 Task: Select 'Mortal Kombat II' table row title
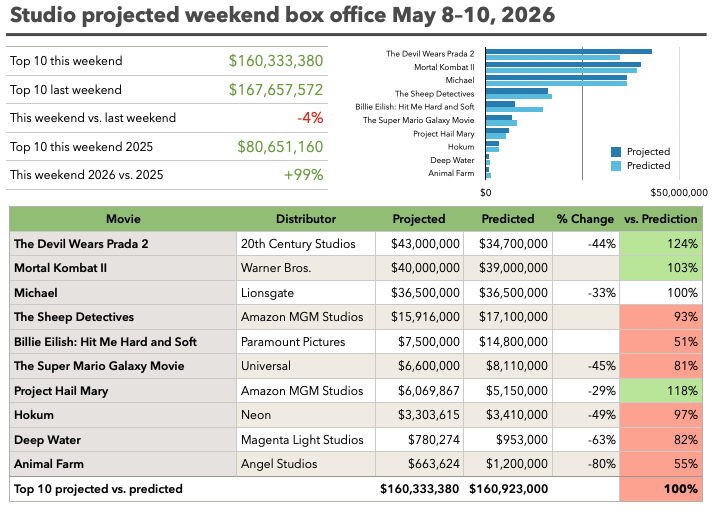click(x=60, y=268)
